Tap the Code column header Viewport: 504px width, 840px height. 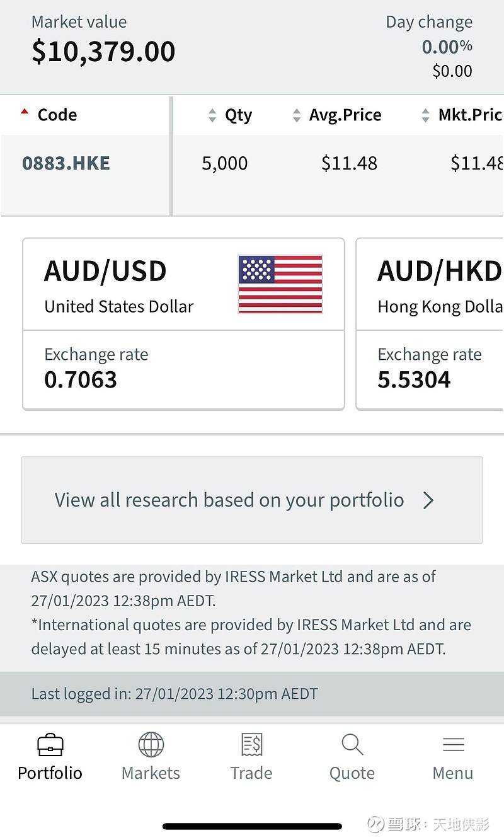(x=57, y=115)
